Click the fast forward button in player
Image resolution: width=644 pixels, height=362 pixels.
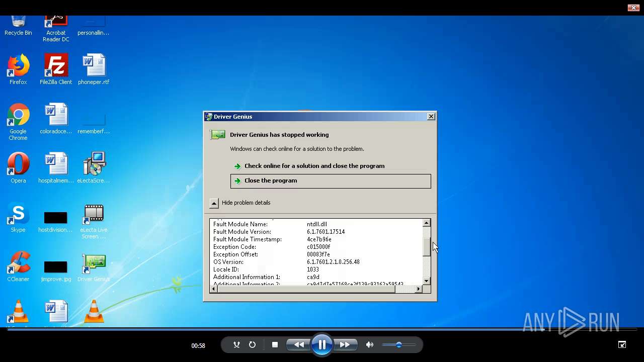point(345,345)
